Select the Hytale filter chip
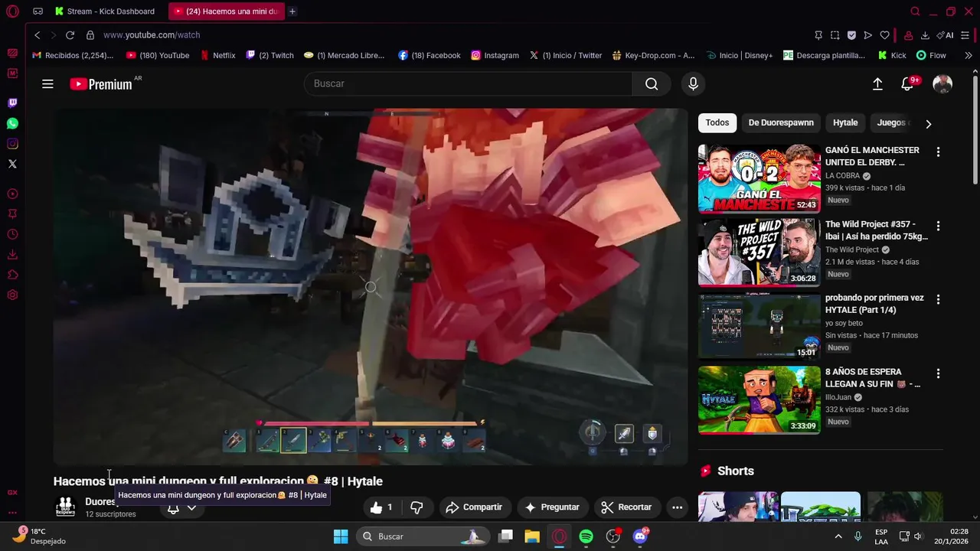Screen dimensions: 980x551 tap(845, 123)
